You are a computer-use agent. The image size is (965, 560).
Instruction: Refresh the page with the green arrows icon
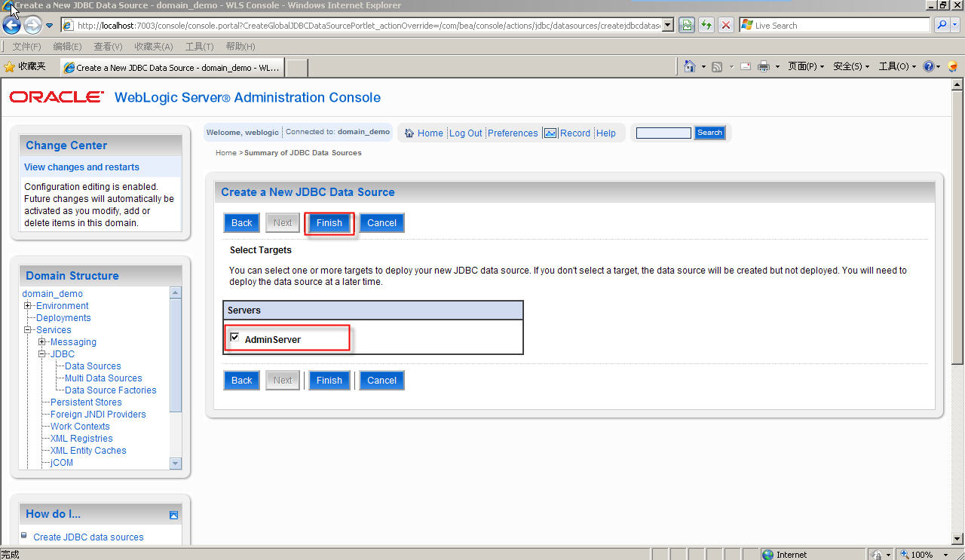(x=706, y=25)
